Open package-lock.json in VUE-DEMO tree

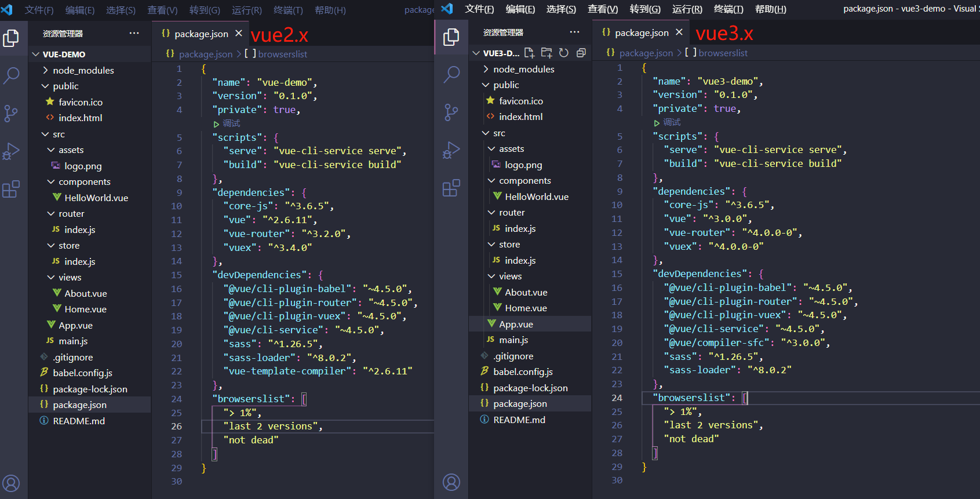(90, 389)
